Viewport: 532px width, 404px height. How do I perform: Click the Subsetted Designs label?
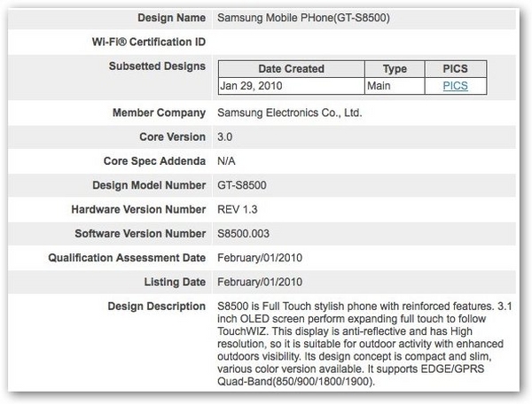pyautogui.click(x=157, y=66)
